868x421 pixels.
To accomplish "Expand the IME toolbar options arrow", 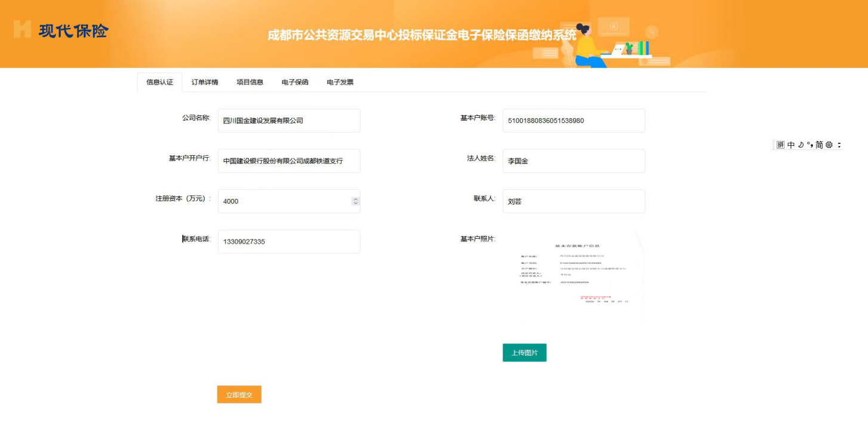I will pos(839,145).
